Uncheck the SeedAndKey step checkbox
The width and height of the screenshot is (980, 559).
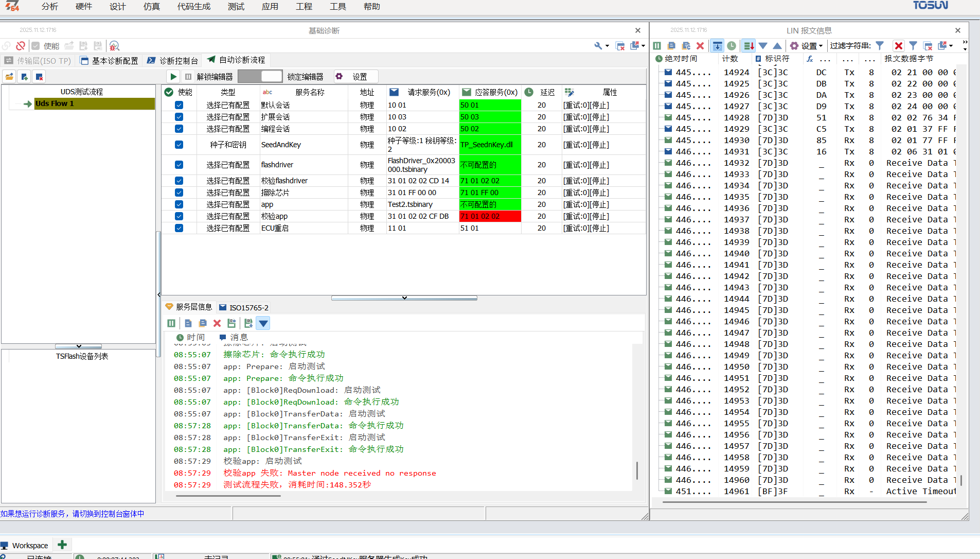tap(179, 145)
